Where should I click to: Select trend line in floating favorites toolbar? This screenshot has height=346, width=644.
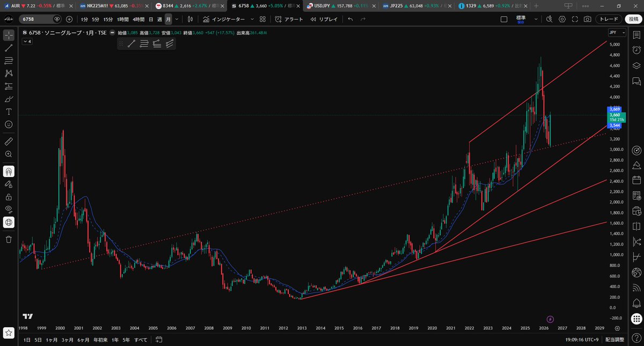click(x=131, y=43)
